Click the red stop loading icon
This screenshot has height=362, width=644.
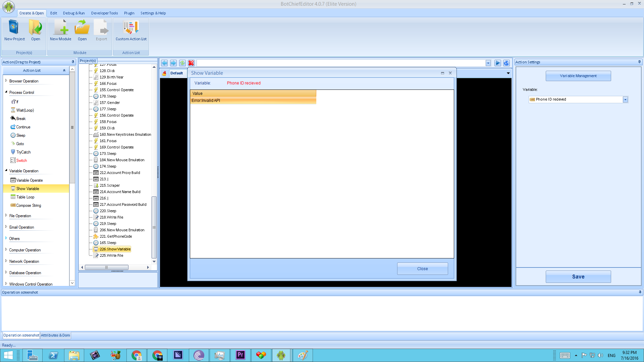pos(191,63)
